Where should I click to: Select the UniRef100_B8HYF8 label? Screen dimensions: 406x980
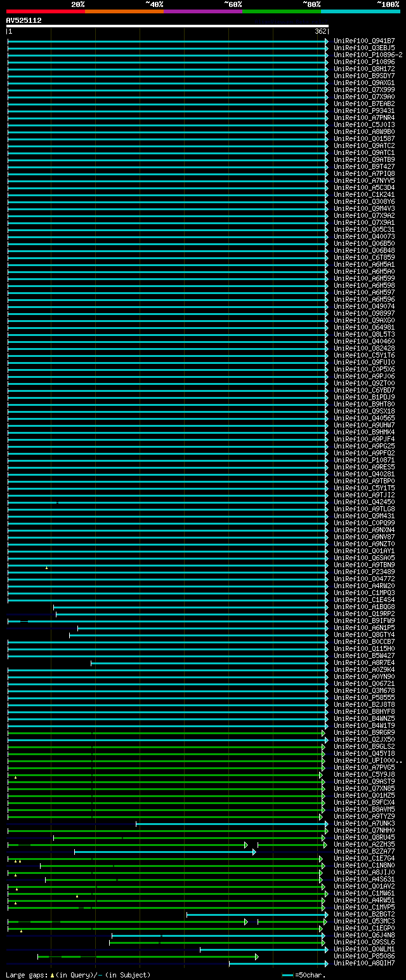(x=364, y=712)
